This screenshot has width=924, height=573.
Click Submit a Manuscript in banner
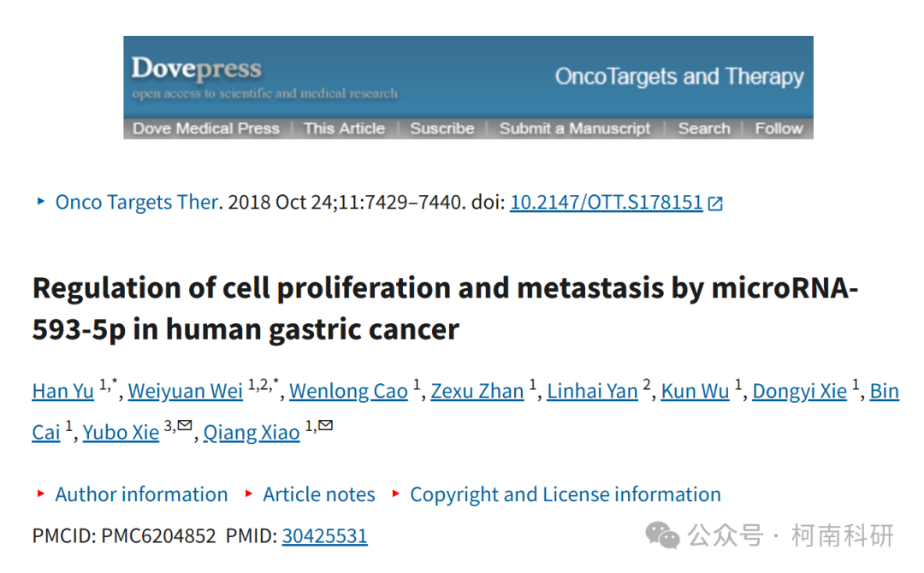coord(575,128)
